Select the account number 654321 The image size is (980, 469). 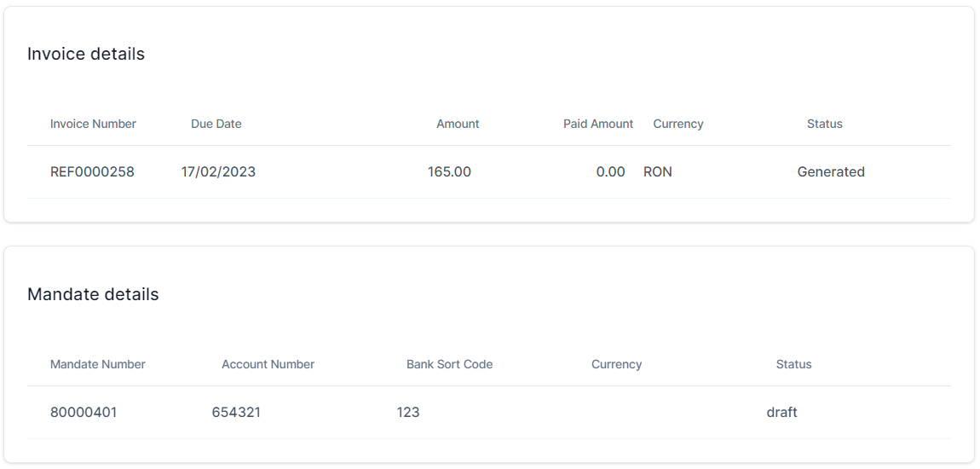pos(236,412)
